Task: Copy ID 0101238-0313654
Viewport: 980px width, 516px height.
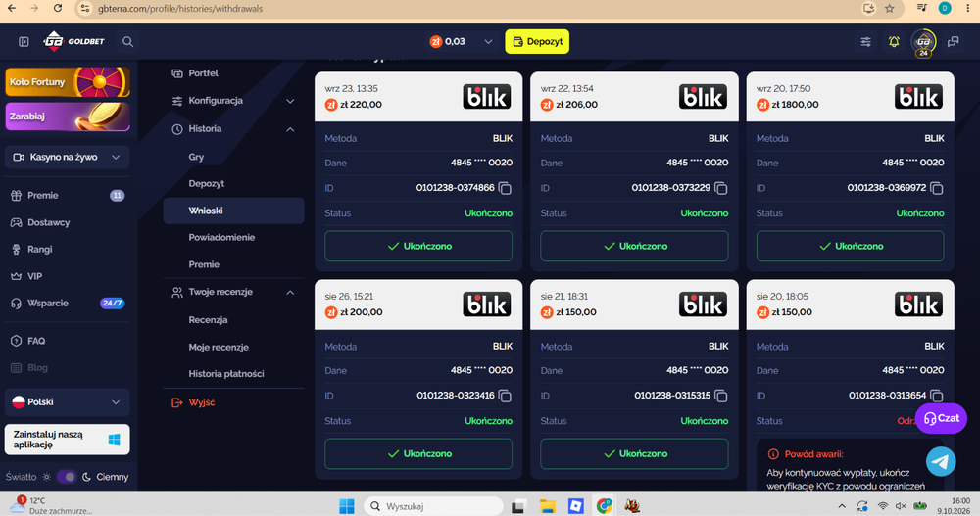Action: (x=936, y=396)
